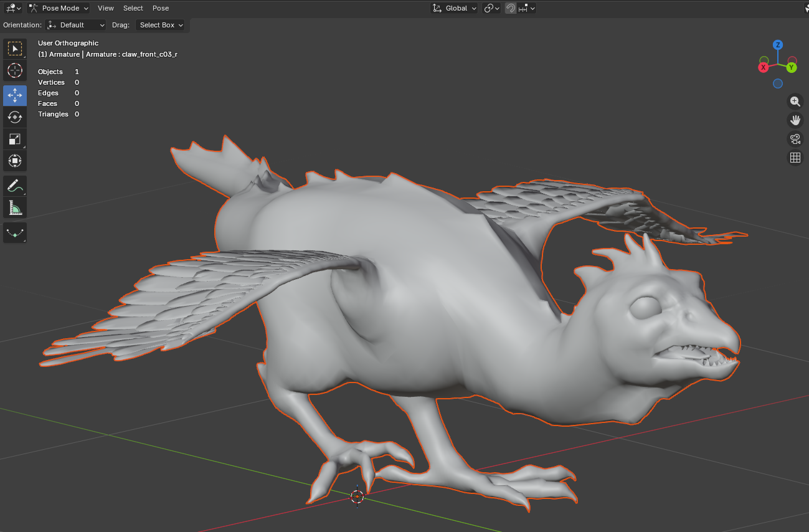
Task: Choose the Rotate tool
Action: [x=15, y=117]
